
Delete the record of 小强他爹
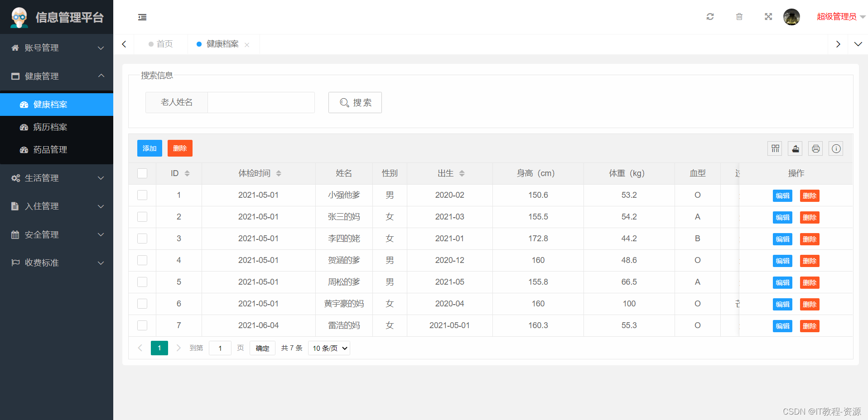[810, 196]
